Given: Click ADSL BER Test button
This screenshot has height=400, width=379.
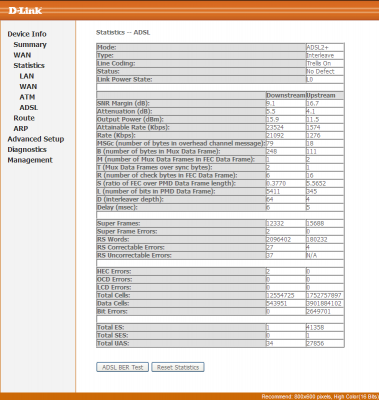Looking at the screenshot, I should click(x=123, y=367).
